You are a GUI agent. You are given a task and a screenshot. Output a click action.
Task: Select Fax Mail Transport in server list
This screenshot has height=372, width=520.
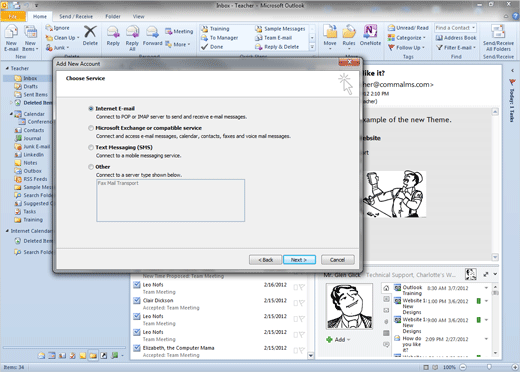[118, 183]
